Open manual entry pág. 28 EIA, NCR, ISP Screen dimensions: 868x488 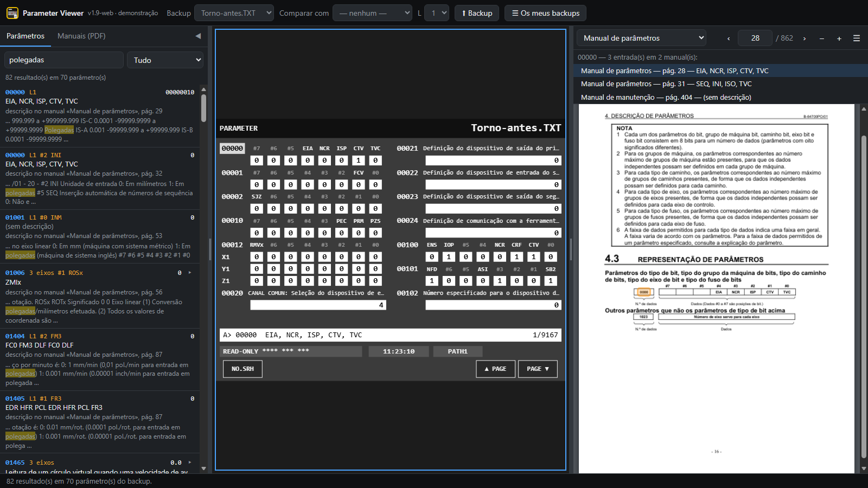[719, 70]
